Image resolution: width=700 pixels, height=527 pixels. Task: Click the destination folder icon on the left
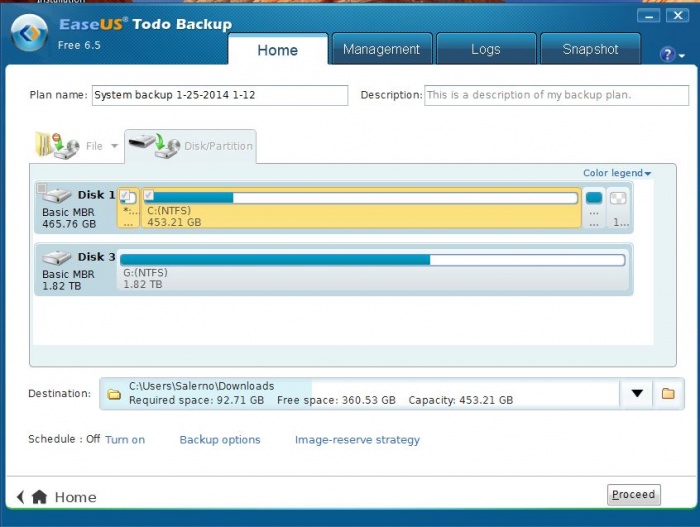[x=114, y=394]
